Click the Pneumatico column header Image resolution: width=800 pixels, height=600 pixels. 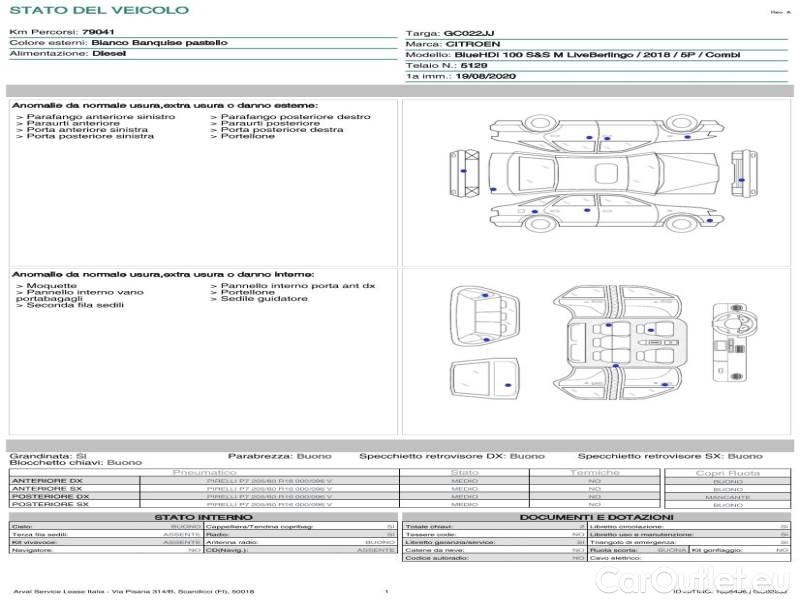[x=205, y=472]
